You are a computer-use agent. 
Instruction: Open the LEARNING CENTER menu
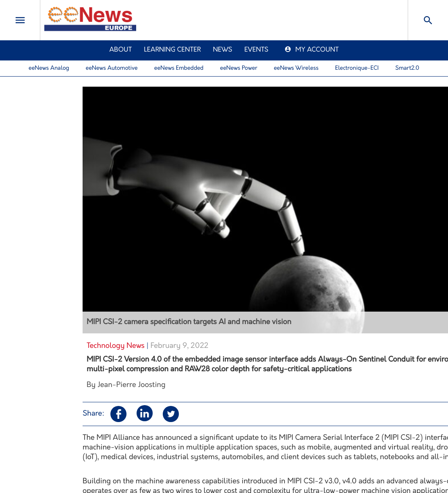click(172, 50)
